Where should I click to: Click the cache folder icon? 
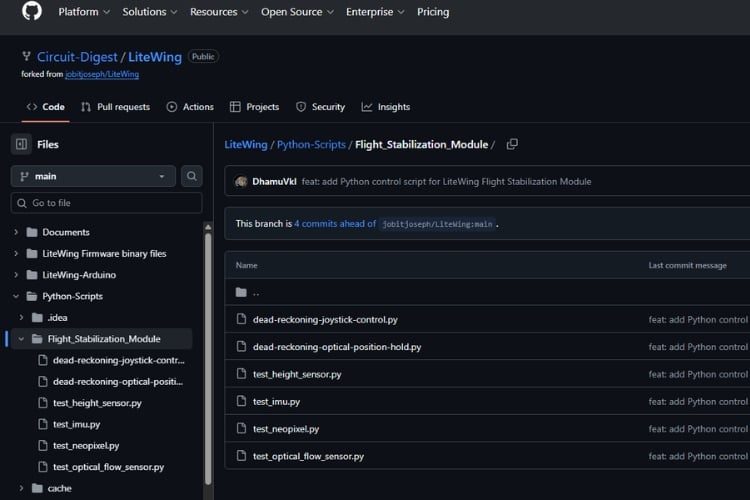pos(37,488)
